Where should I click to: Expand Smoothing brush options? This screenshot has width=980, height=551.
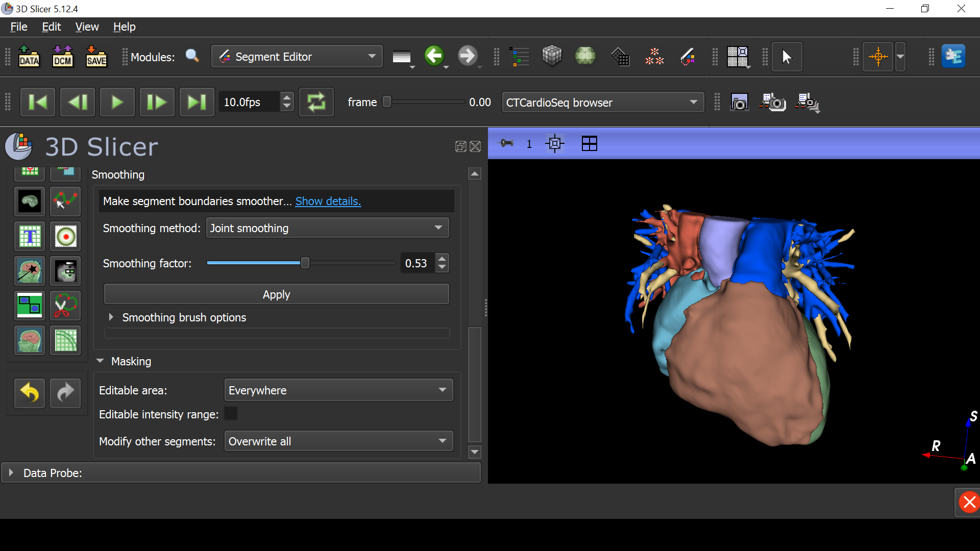tap(178, 317)
